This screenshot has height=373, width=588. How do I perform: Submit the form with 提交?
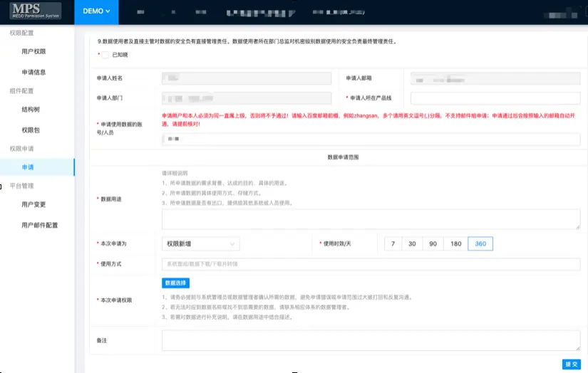point(571,364)
